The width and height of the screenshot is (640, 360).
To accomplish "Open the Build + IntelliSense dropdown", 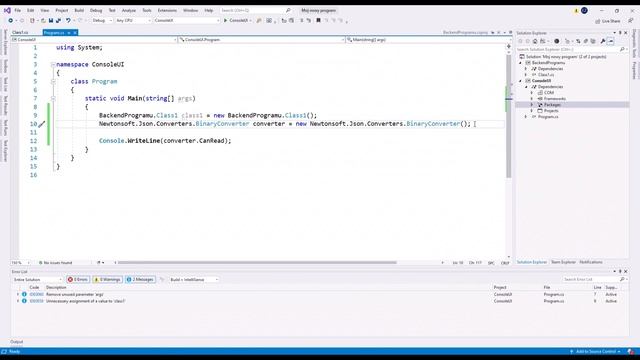I will click(194, 280).
